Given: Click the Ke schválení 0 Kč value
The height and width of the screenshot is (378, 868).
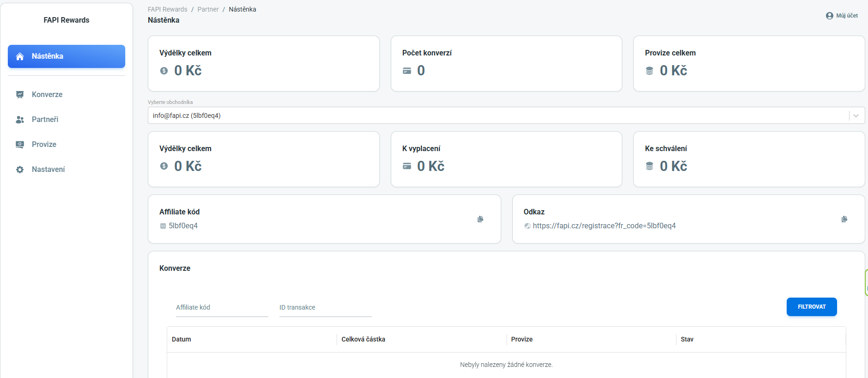Looking at the screenshot, I should pos(674,166).
